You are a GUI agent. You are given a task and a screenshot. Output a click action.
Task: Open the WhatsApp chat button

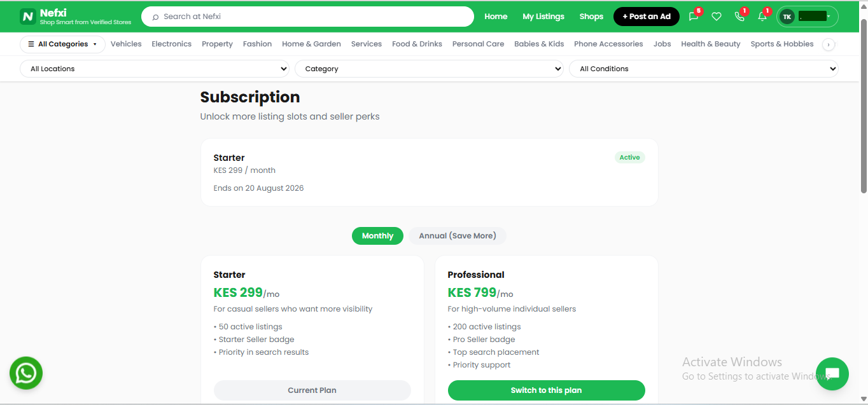(x=26, y=373)
